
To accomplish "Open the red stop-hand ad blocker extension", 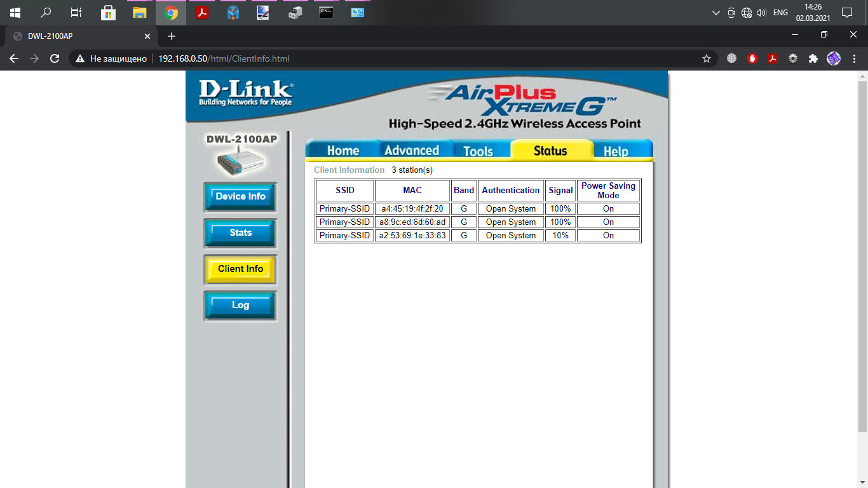I will tap(752, 58).
